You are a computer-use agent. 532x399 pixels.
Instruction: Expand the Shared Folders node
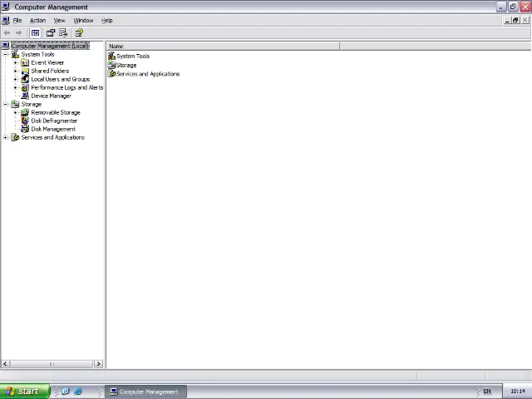pyautogui.click(x=15, y=71)
